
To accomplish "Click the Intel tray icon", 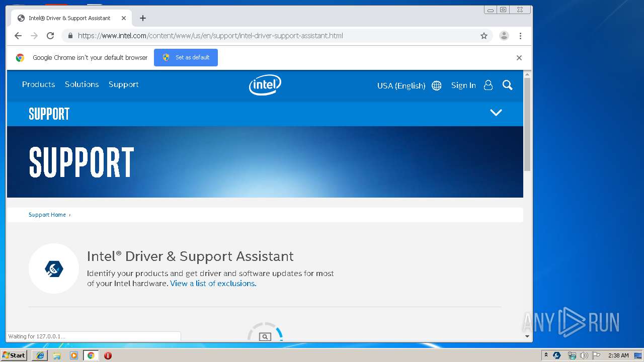I will click(x=557, y=355).
